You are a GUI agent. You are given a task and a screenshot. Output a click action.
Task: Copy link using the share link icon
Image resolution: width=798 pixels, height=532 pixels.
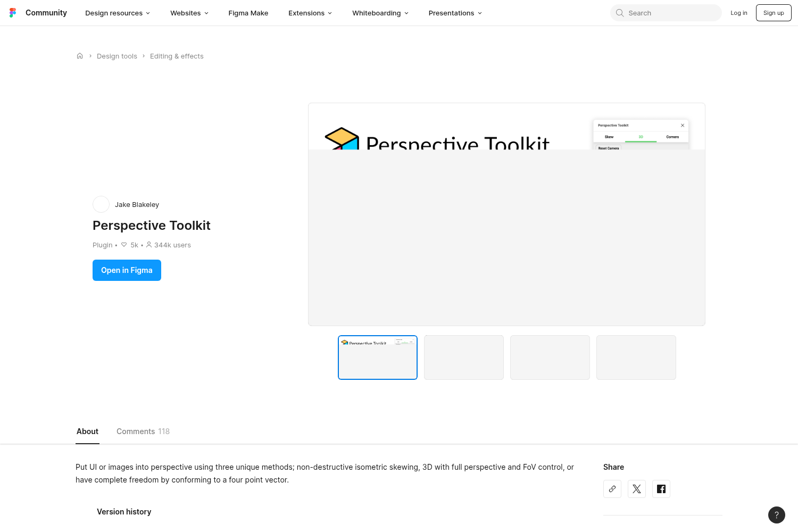pyautogui.click(x=612, y=489)
